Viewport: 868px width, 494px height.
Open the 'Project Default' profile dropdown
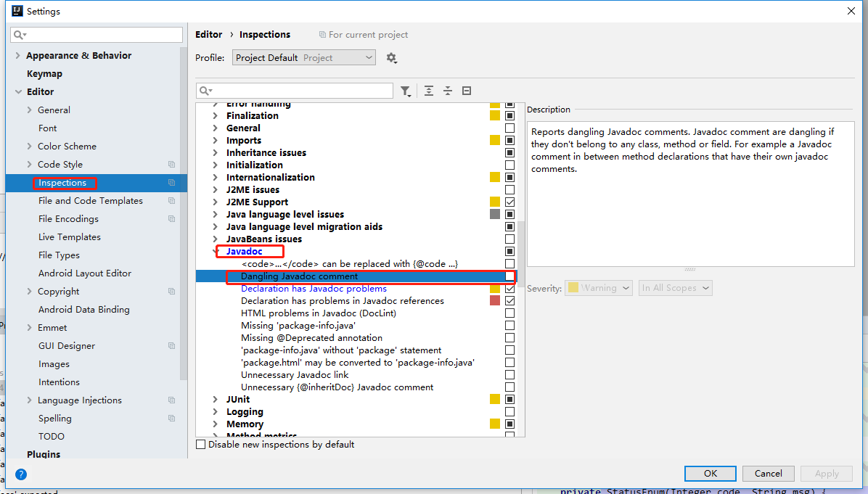coord(303,57)
